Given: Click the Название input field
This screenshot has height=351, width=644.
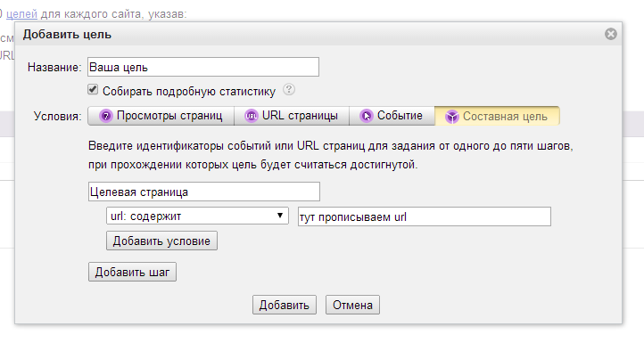Looking at the screenshot, I should pyautogui.click(x=203, y=67).
